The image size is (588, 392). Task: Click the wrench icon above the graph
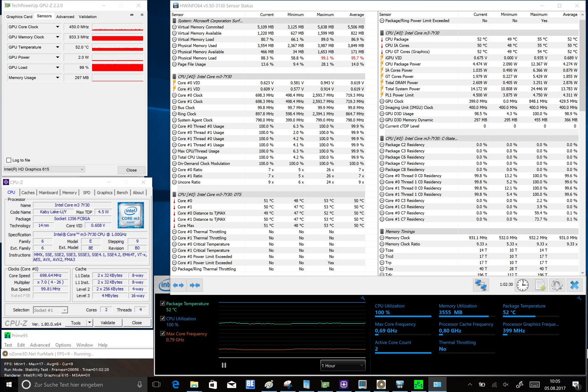[363, 298]
